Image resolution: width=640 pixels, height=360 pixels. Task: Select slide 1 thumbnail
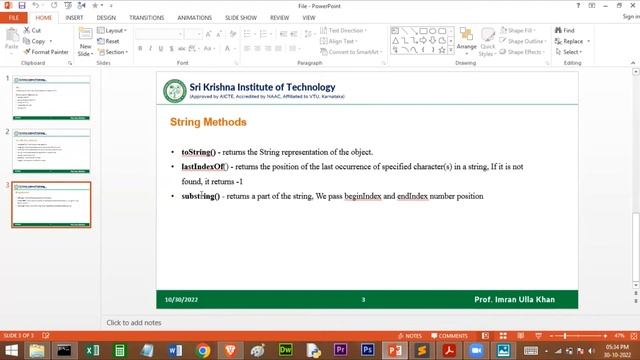coord(51,98)
